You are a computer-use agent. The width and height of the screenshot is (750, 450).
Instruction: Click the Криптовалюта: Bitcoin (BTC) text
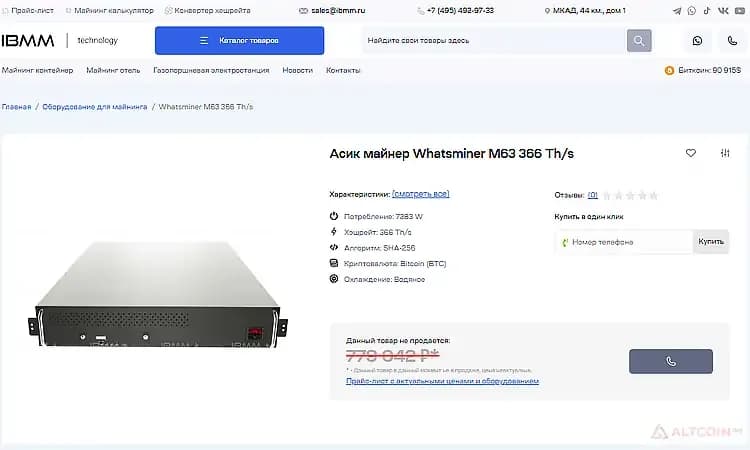395,263
